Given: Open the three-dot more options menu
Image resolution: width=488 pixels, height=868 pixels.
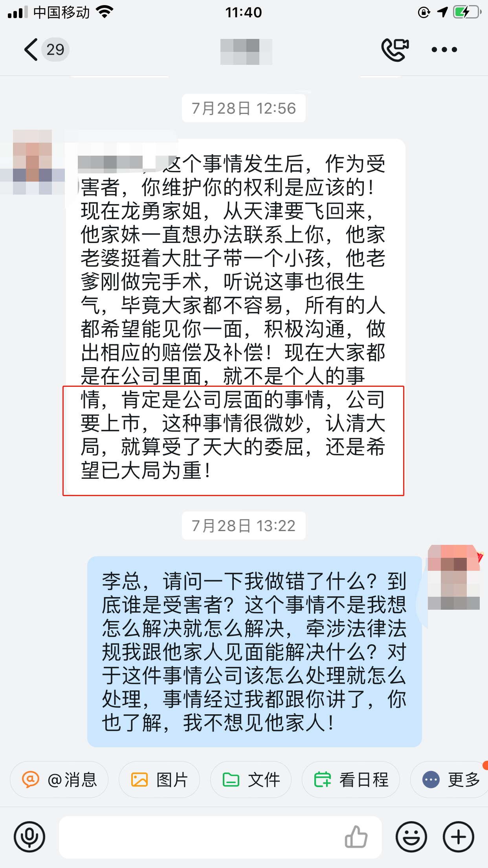Looking at the screenshot, I should click(x=444, y=50).
